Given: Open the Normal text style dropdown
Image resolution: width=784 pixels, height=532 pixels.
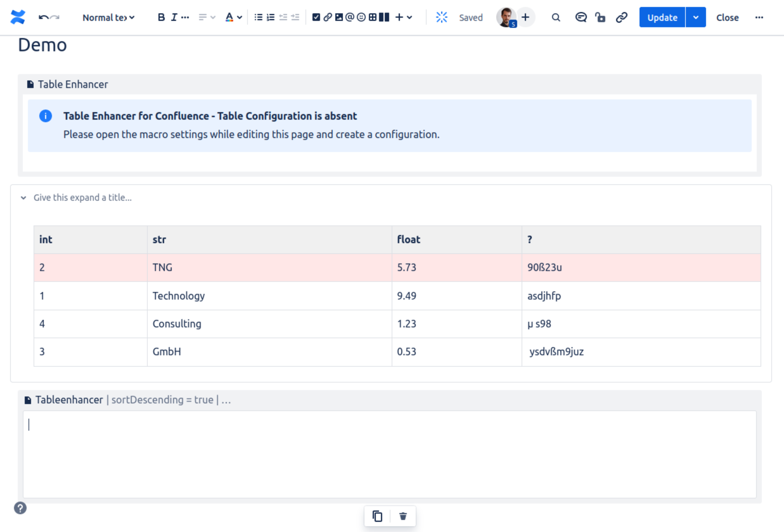Looking at the screenshot, I should pos(109,17).
